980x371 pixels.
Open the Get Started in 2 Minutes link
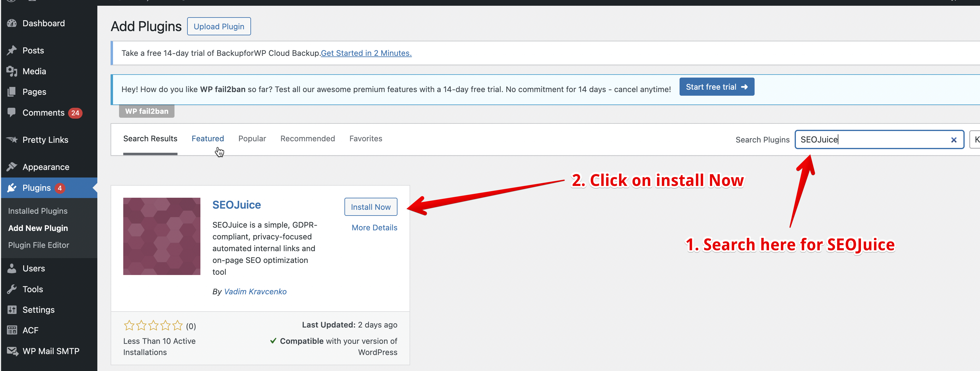[366, 53]
